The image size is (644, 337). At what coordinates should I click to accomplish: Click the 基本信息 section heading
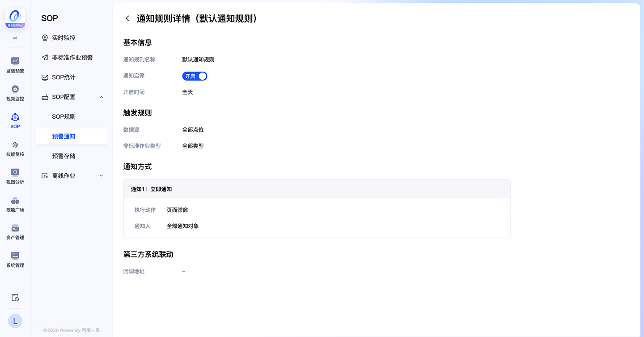point(137,43)
